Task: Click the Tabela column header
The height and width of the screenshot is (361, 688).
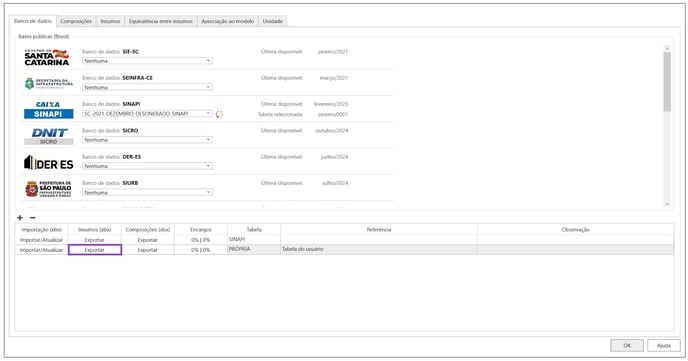Action: click(254, 229)
